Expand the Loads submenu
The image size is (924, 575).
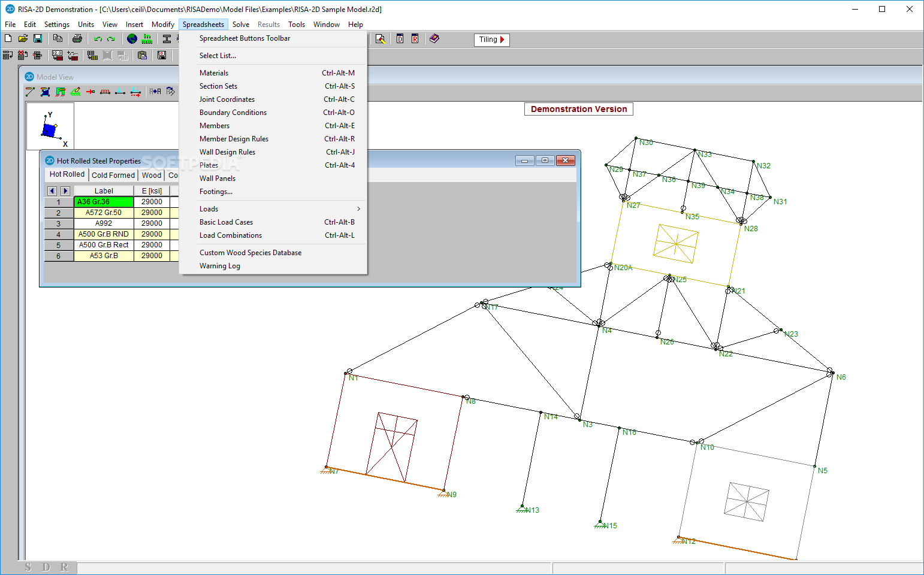pos(273,209)
